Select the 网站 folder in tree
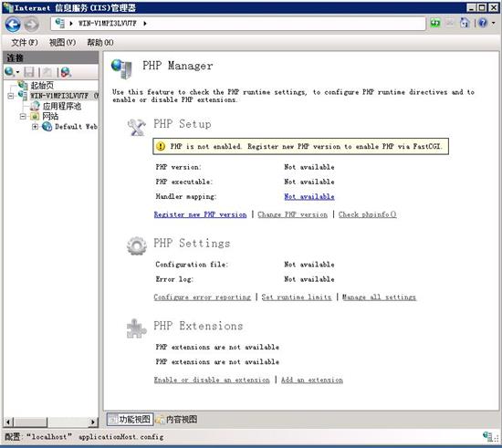502x448 pixels. coord(50,116)
